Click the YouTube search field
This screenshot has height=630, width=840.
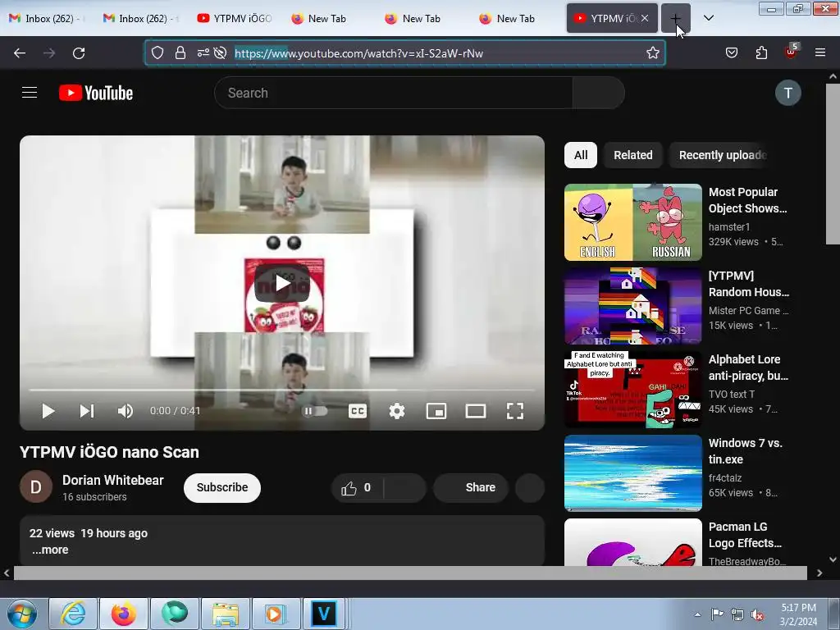pos(393,93)
